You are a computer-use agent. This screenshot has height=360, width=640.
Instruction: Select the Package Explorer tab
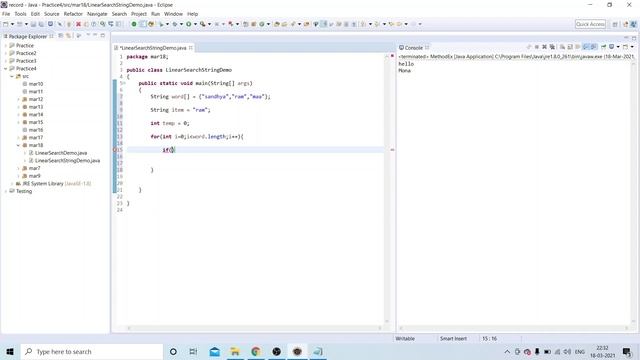[28, 36]
